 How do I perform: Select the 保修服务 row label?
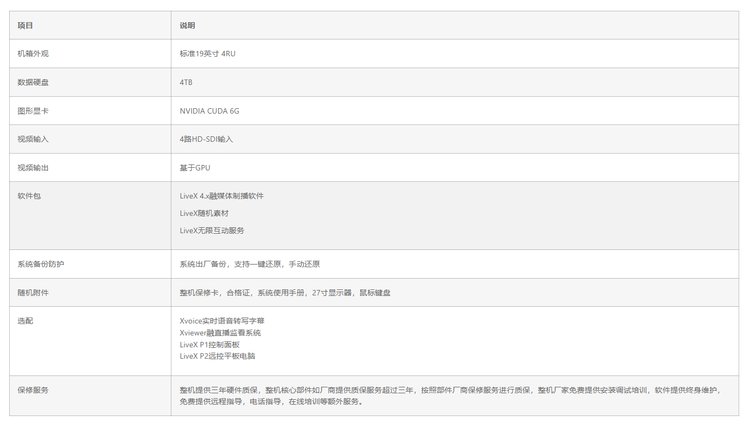point(32,390)
